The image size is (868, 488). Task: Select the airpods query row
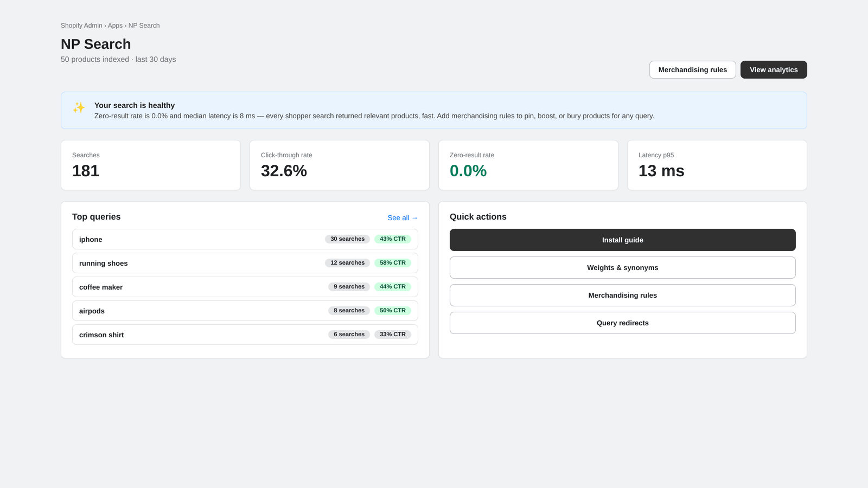click(245, 311)
